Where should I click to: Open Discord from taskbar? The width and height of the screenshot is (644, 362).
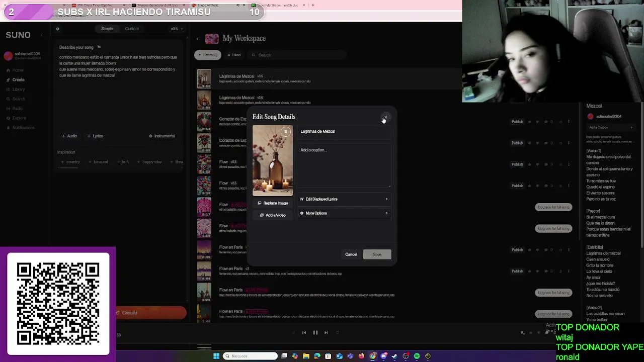point(383,356)
